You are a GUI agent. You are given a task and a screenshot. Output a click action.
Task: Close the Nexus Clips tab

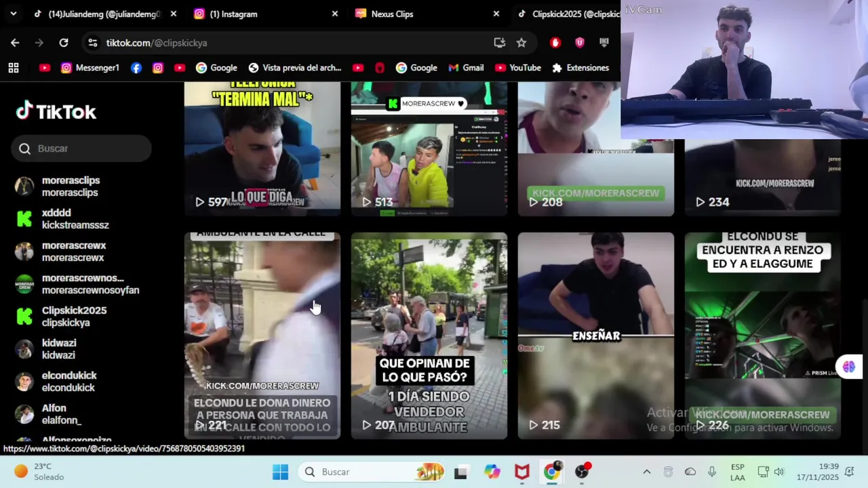[x=496, y=14]
